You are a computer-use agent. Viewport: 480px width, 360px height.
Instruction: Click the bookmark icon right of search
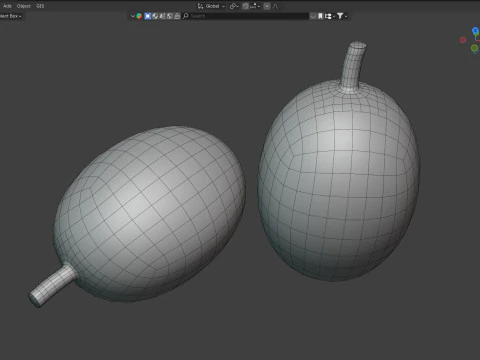click(320, 16)
